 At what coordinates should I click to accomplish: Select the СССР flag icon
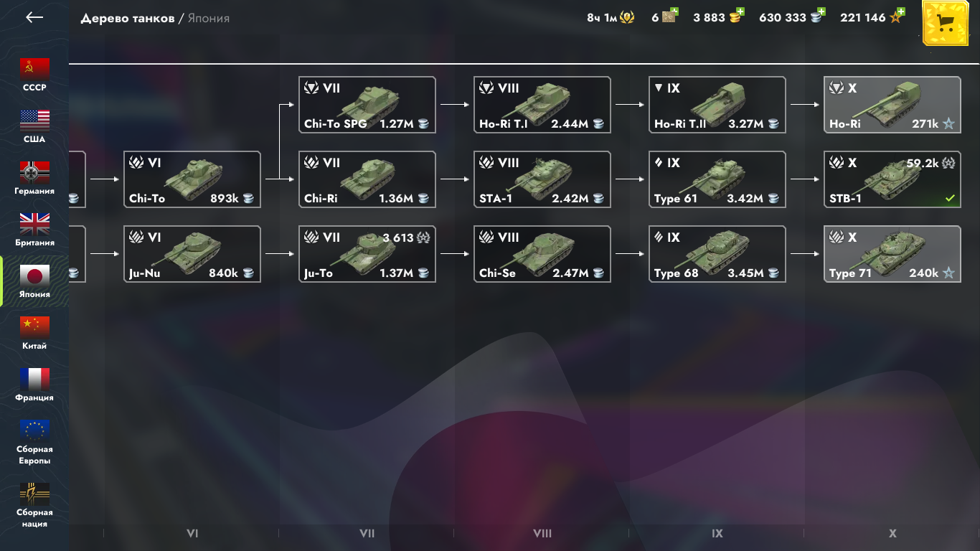point(34,69)
